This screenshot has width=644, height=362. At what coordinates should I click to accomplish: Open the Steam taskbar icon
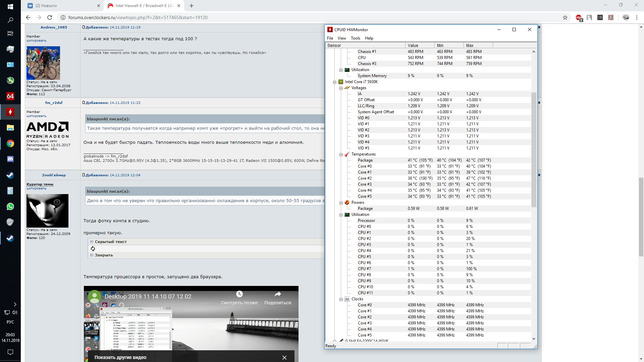10,175
